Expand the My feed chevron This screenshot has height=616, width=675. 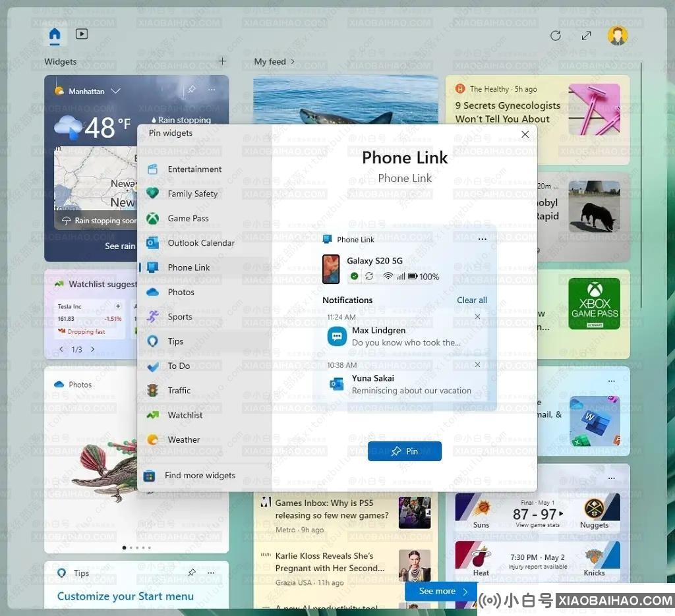pos(293,62)
